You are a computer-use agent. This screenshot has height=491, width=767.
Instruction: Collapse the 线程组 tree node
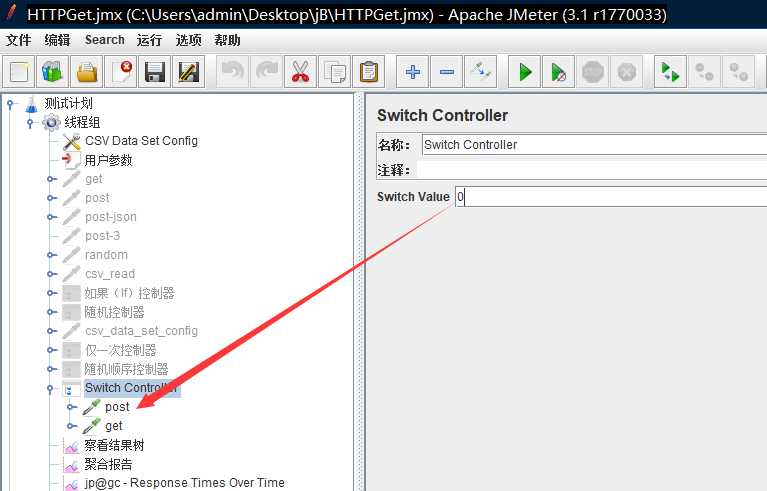click(x=30, y=123)
